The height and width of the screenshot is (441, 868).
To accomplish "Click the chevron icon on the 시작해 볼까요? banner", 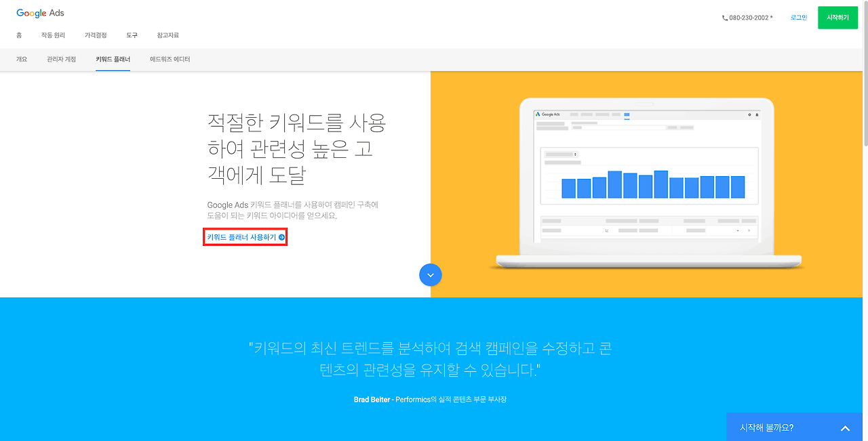I will (x=845, y=427).
